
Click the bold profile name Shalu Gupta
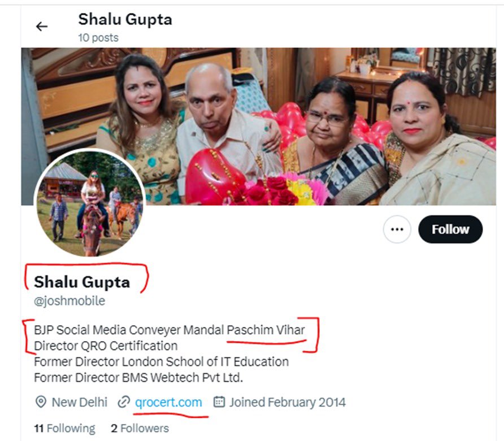tap(82, 282)
